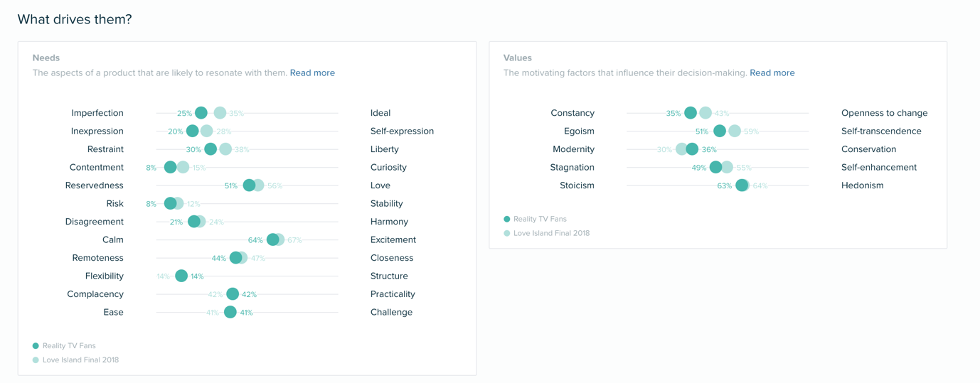Click the dark 63% dot on Stoicism row
This screenshot has width=980, height=383.
point(742,185)
